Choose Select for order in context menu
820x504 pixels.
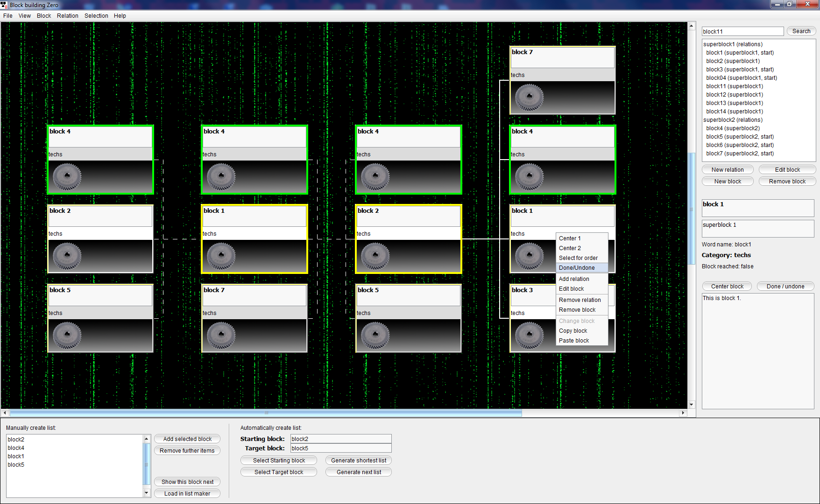[x=582, y=258]
